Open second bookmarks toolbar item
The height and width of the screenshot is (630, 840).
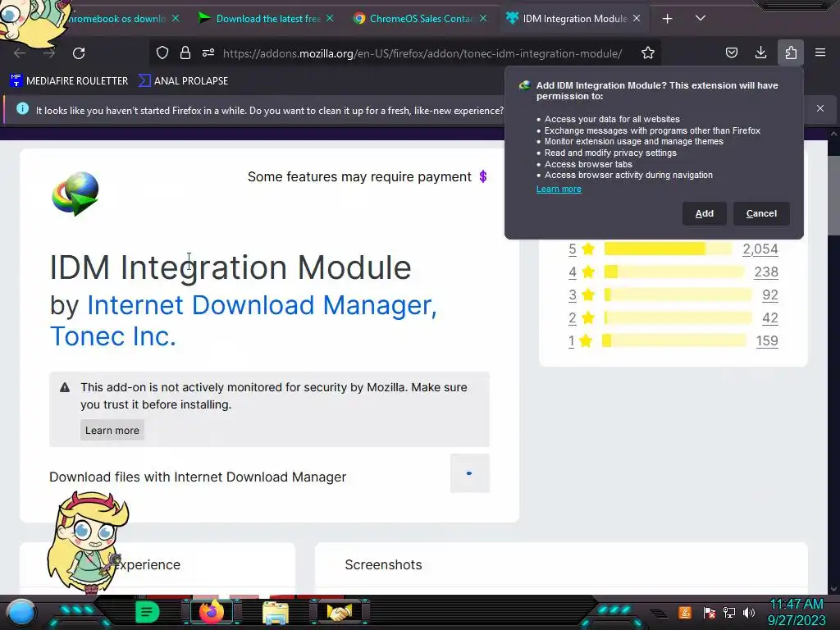183,81
